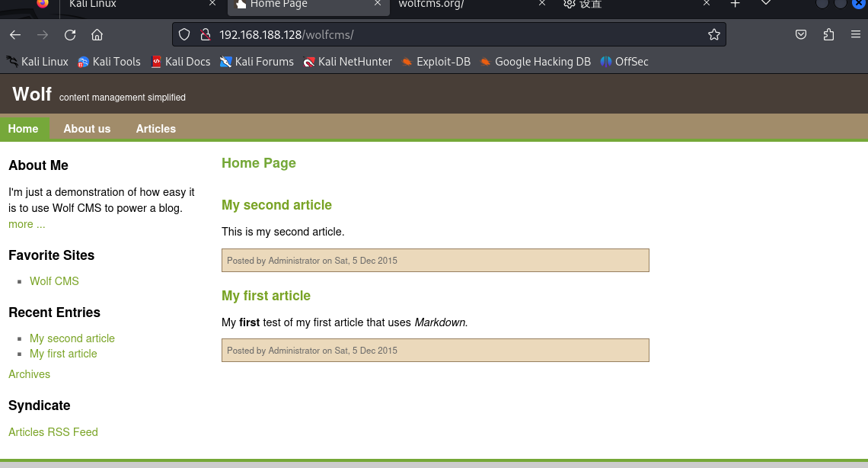Image resolution: width=868 pixels, height=468 pixels.
Task: Close the 设置 settings tab
Action: pos(707,3)
